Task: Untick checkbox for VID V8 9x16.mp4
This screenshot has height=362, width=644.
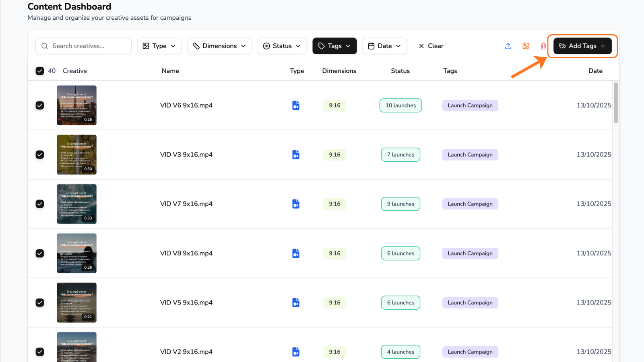Action: 40,253
